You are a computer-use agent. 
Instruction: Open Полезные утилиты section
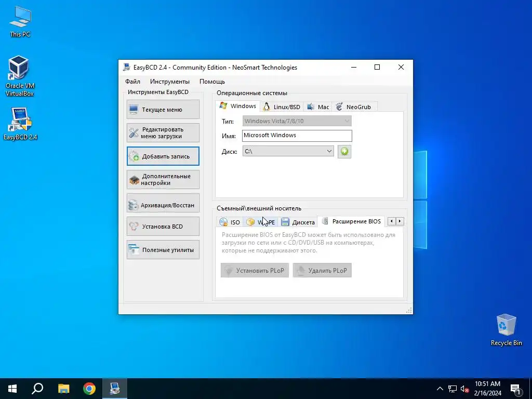coord(163,250)
